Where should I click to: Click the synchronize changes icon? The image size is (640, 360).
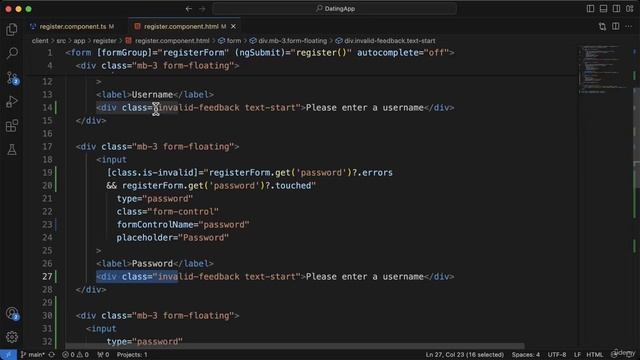tap(52, 355)
